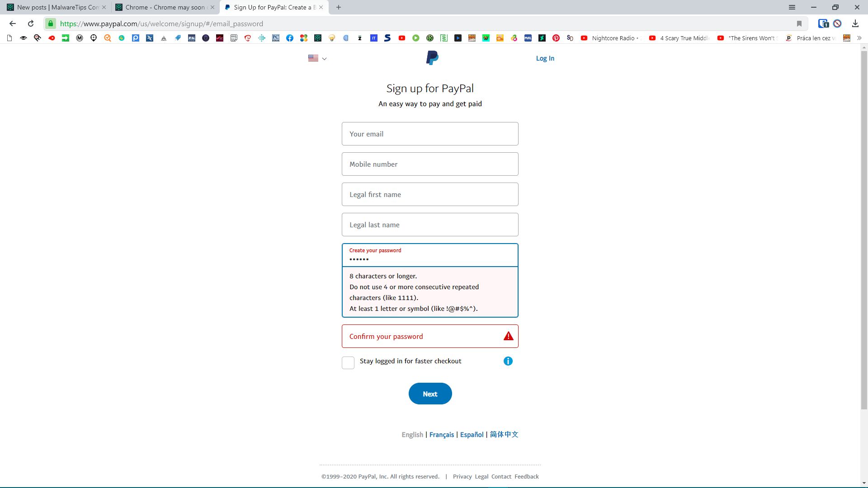Click the Log In link
The width and height of the screenshot is (868, 488).
(x=545, y=58)
